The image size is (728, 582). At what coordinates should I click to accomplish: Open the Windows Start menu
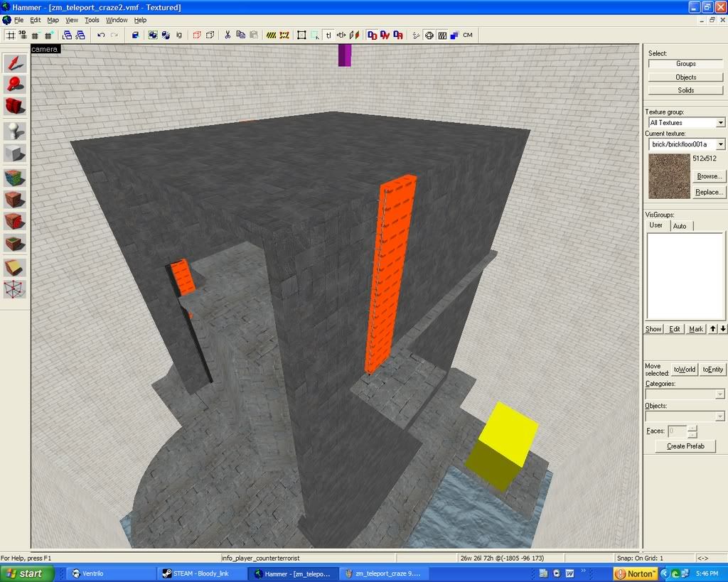pos(27,573)
